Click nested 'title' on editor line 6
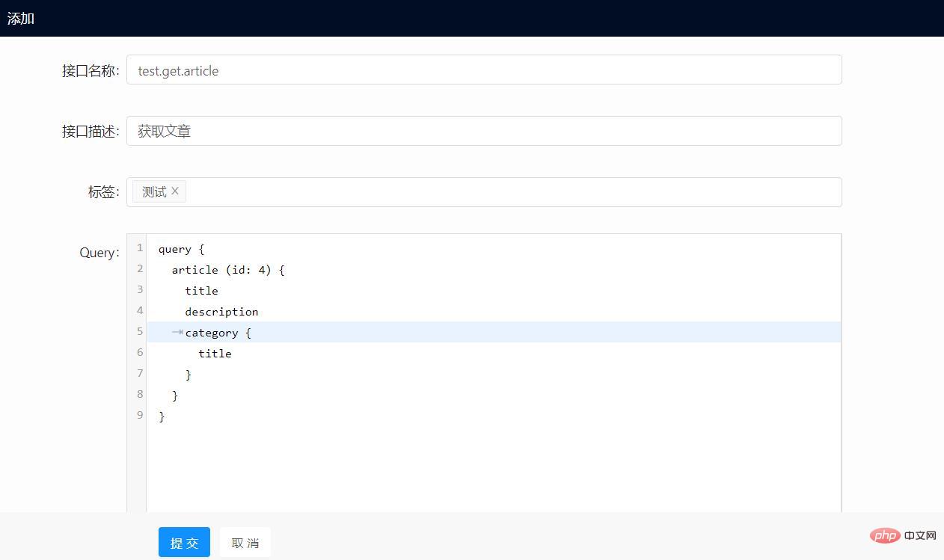The height and width of the screenshot is (560, 944). tap(215, 354)
